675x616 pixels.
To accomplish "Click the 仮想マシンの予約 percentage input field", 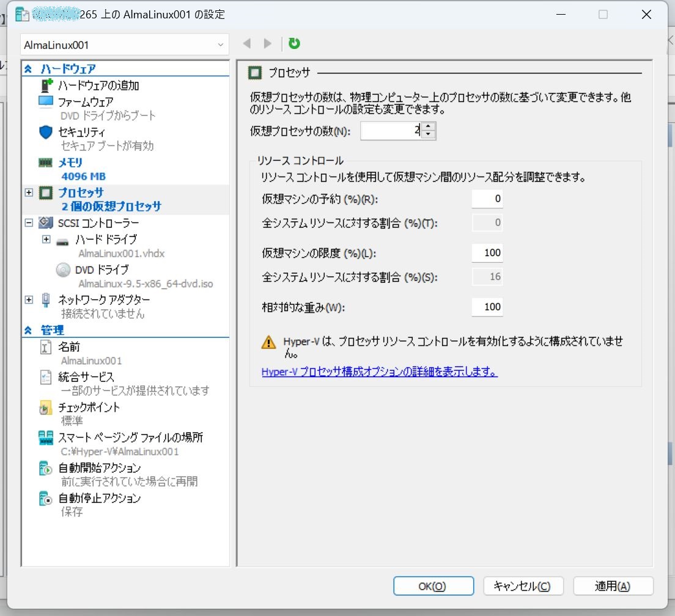I will (x=487, y=199).
